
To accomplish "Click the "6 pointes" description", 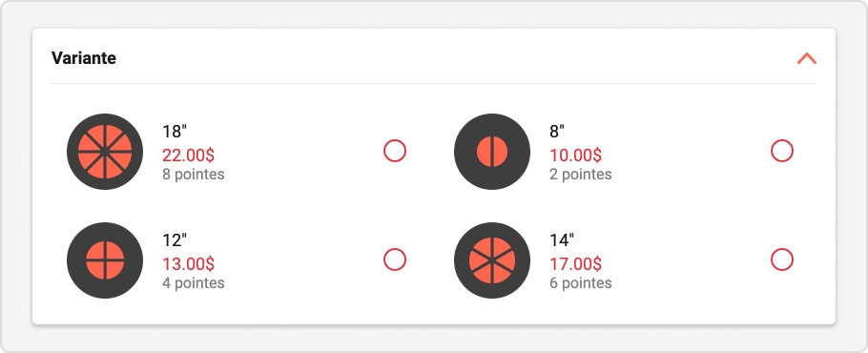I will tap(581, 283).
